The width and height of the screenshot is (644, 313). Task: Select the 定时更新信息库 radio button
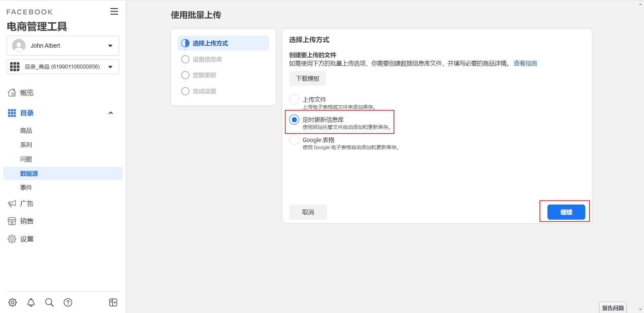tap(294, 120)
